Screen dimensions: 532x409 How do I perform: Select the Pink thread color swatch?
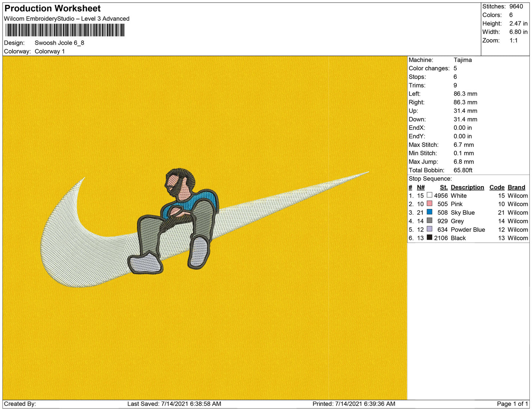coord(429,203)
